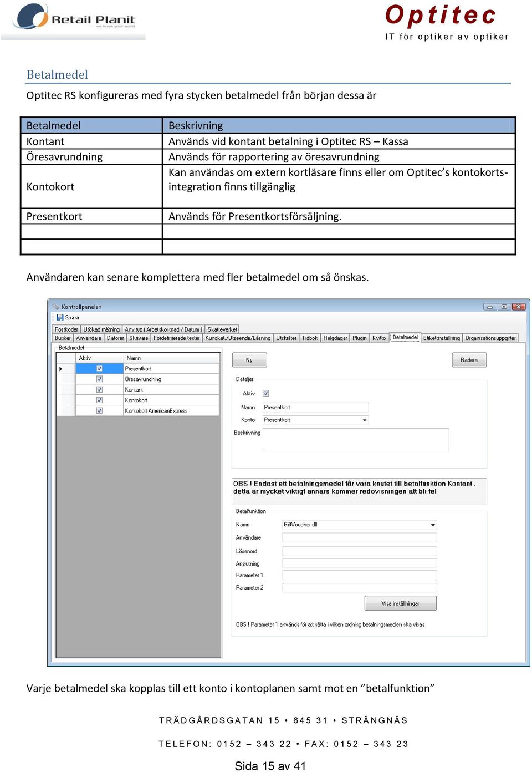Toggle Aktiv checkbox for the Kontokort row

click(x=99, y=400)
